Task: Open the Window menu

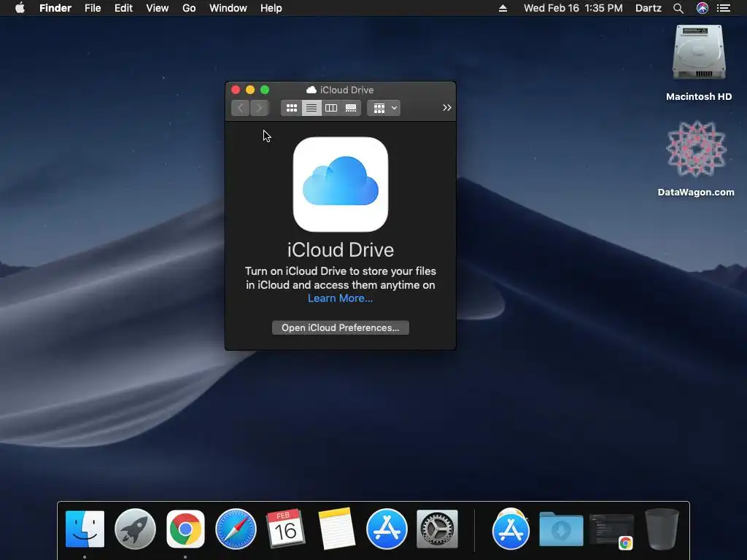Action: pyautogui.click(x=228, y=8)
